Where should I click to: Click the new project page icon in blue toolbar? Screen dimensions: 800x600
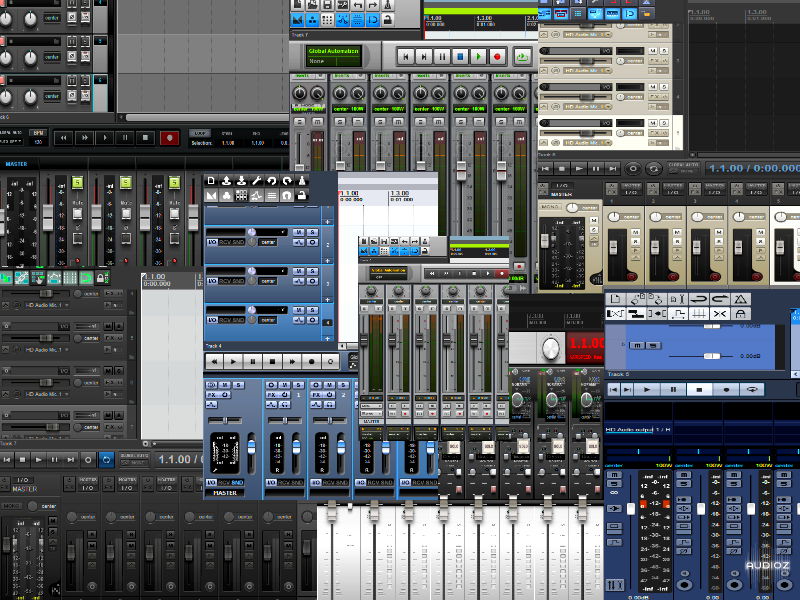212,180
